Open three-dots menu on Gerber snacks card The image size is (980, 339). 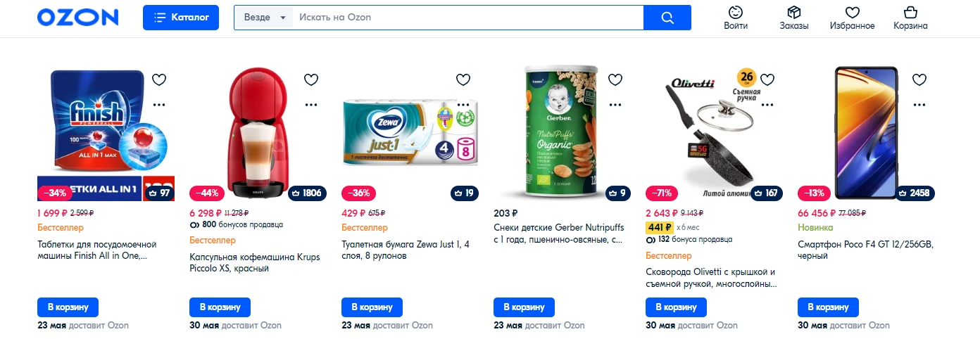tap(615, 104)
